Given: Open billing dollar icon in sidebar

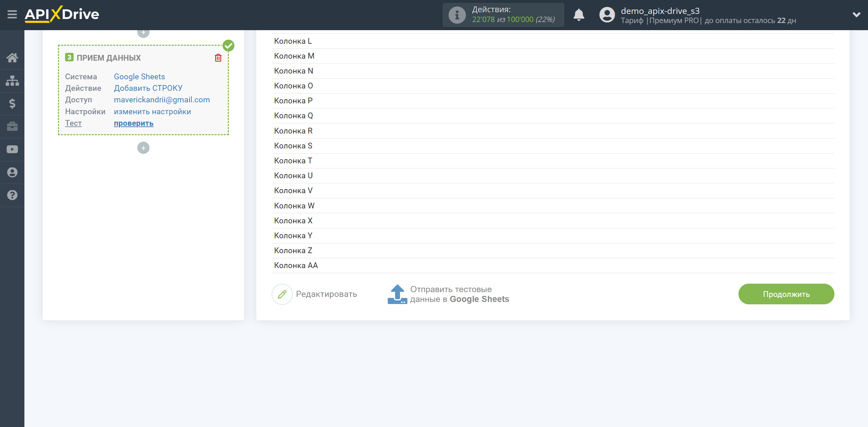Looking at the screenshot, I should [12, 103].
